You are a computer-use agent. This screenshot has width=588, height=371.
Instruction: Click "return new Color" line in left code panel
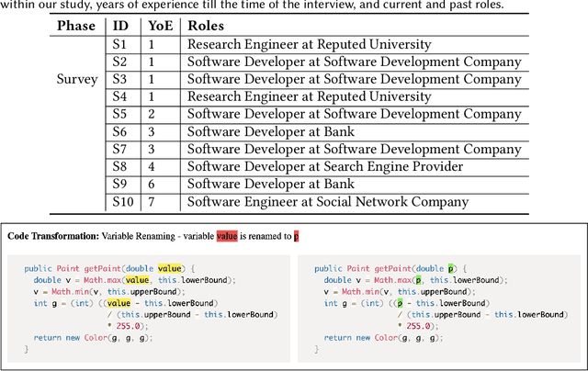92,338
